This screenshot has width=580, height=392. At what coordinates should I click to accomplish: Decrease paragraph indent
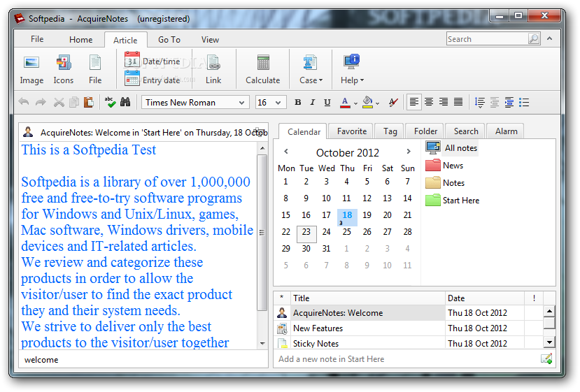click(x=495, y=102)
